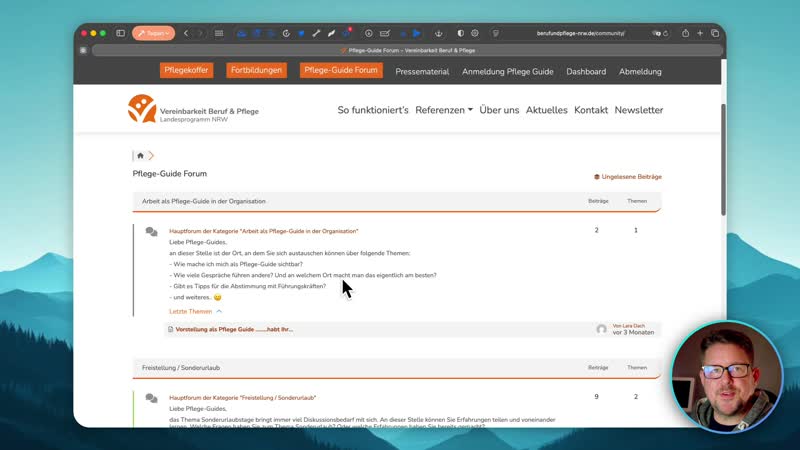Show the tab overview icon
This screenshot has width=800, height=450.
[715, 33]
